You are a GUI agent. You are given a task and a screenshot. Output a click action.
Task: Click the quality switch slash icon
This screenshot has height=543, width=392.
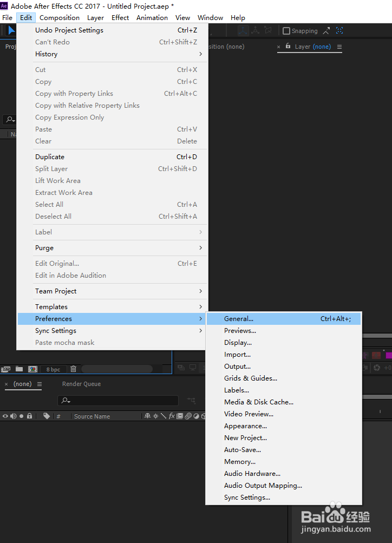point(163,416)
